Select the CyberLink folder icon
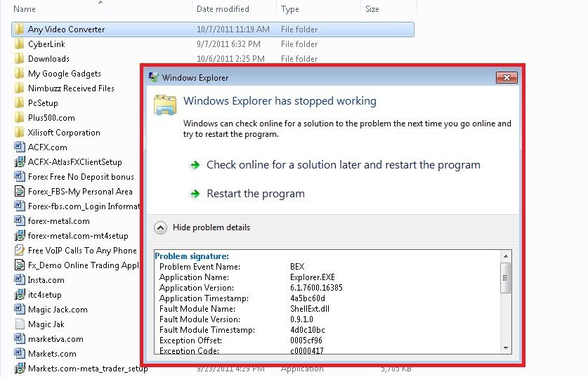 coord(20,44)
